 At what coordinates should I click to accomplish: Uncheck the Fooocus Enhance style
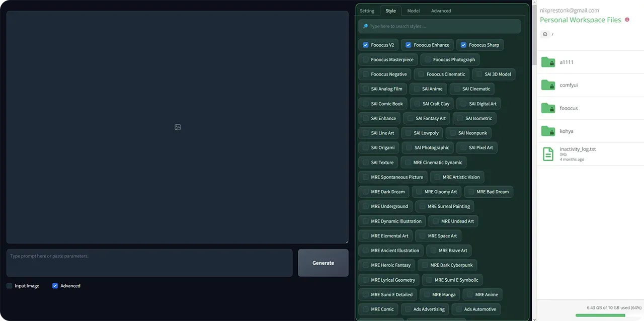(408, 45)
